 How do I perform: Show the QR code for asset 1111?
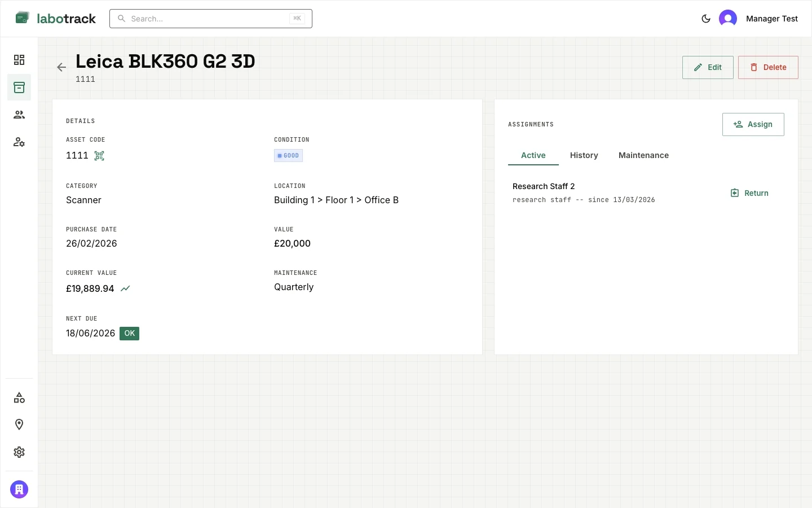tap(99, 156)
